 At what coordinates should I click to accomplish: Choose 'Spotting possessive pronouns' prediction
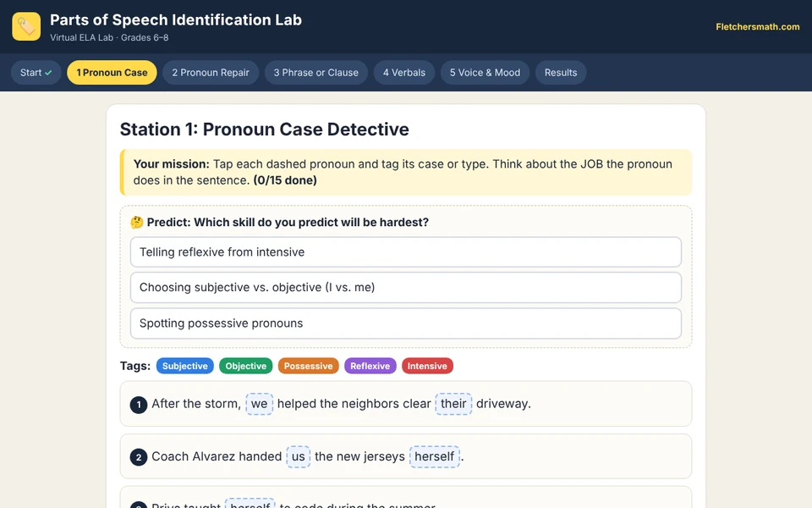point(405,323)
